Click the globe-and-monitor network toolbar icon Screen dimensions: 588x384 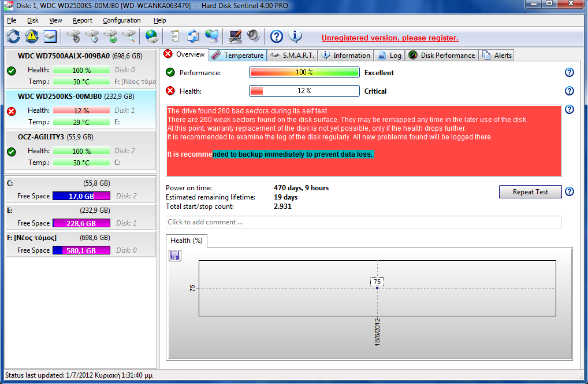click(212, 36)
